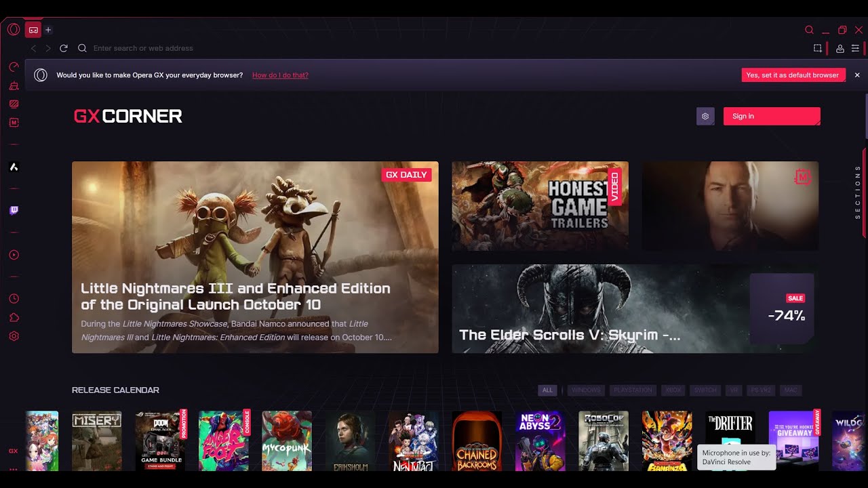Viewport: 868px width, 488px height.
Task: Open the RoboCop game cover
Action: pyautogui.click(x=604, y=441)
